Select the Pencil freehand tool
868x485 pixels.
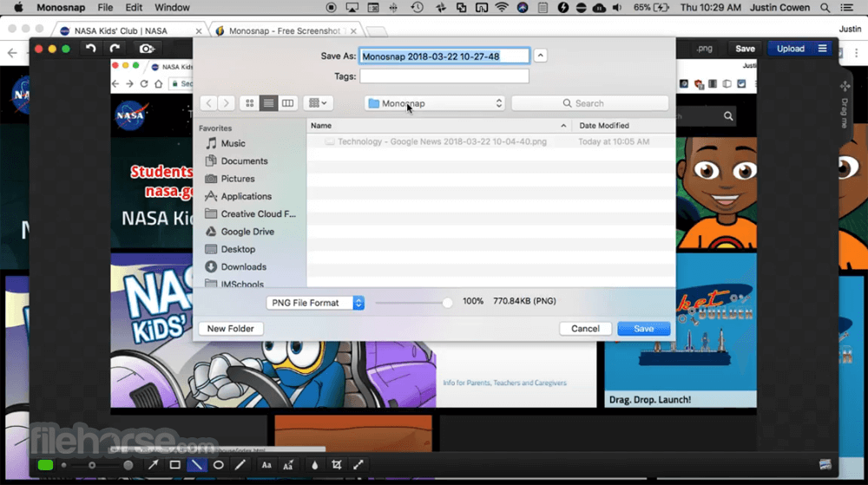tap(240, 465)
